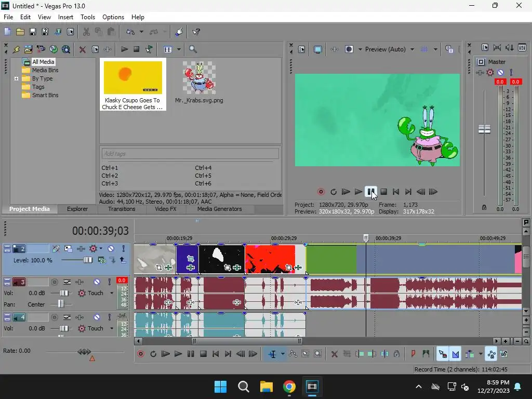Click the Master FX gear icon
This screenshot has width=532, height=399.
pyautogui.click(x=490, y=72)
